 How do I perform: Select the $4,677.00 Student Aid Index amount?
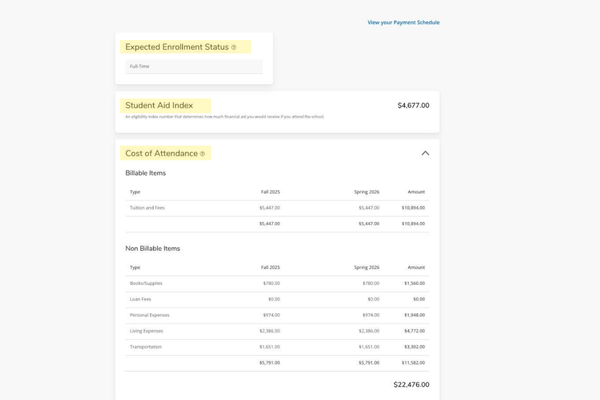pos(412,105)
